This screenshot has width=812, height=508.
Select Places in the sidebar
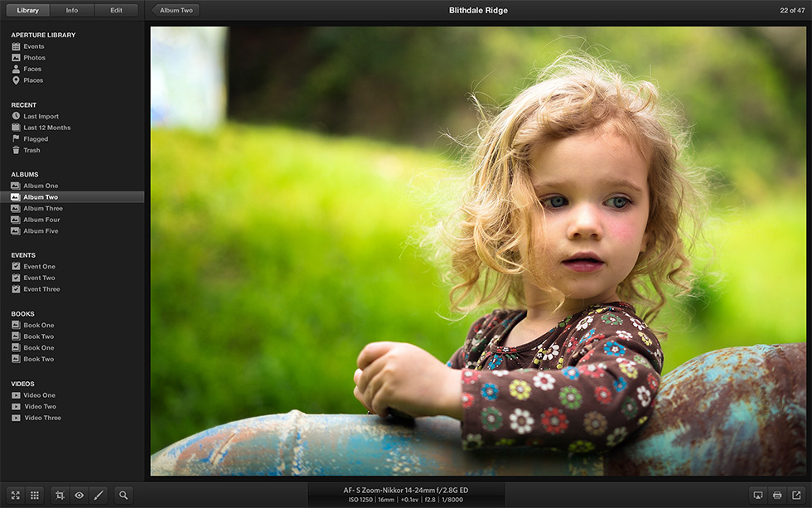[33, 80]
